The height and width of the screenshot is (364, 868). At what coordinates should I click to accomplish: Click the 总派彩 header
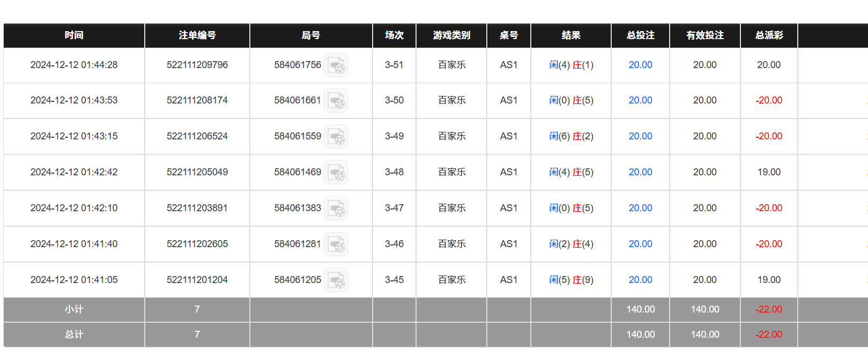[769, 35]
